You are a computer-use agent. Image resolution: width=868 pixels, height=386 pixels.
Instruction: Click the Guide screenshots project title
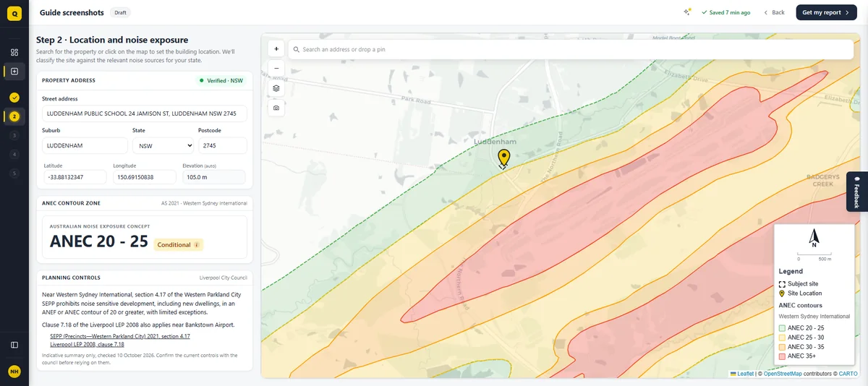tap(72, 12)
